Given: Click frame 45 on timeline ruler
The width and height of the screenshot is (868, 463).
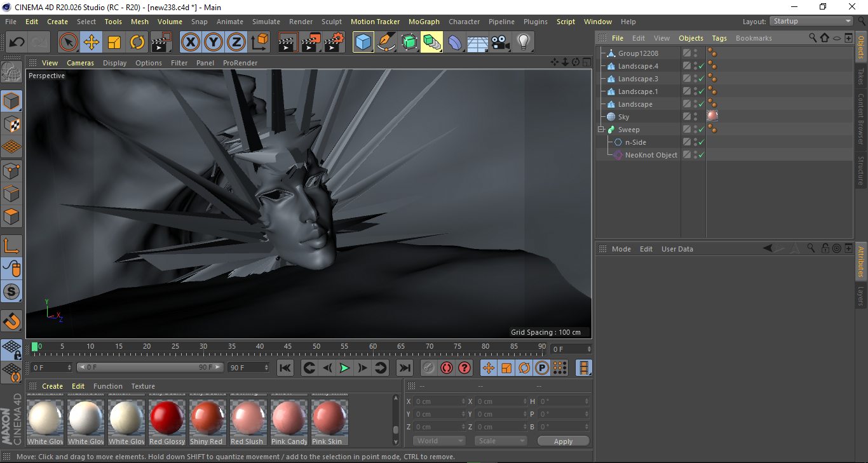Looking at the screenshot, I should [x=288, y=347].
